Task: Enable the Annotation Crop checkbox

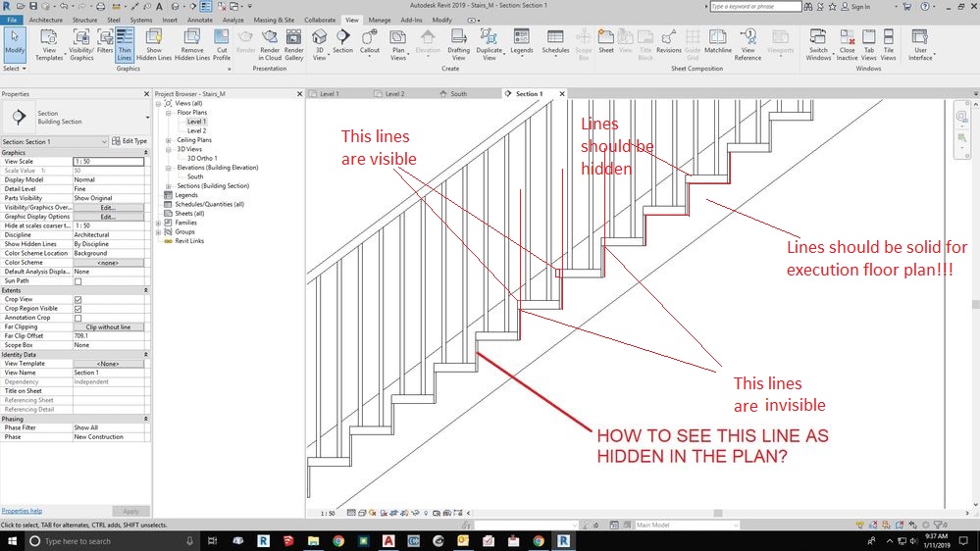Action: (78, 318)
